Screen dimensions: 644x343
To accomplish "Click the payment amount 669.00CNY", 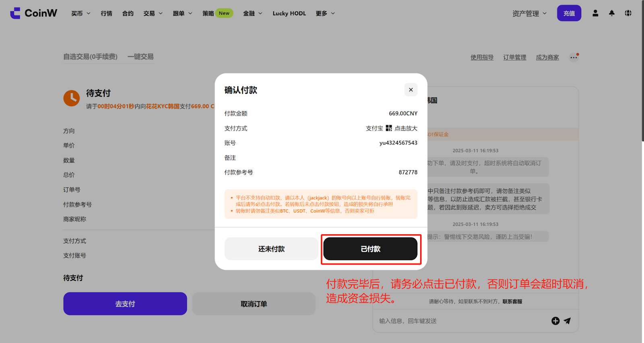I will 403,114.
